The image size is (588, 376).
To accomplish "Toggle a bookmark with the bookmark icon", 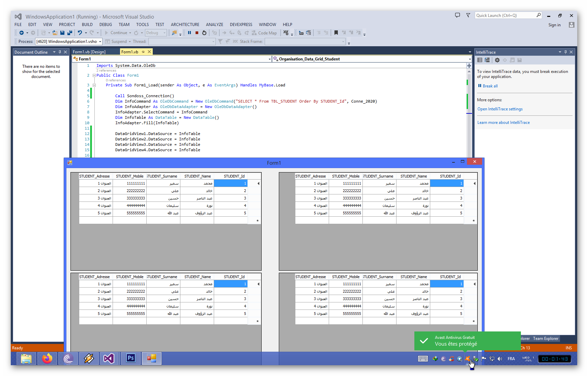I will click(336, 33).
